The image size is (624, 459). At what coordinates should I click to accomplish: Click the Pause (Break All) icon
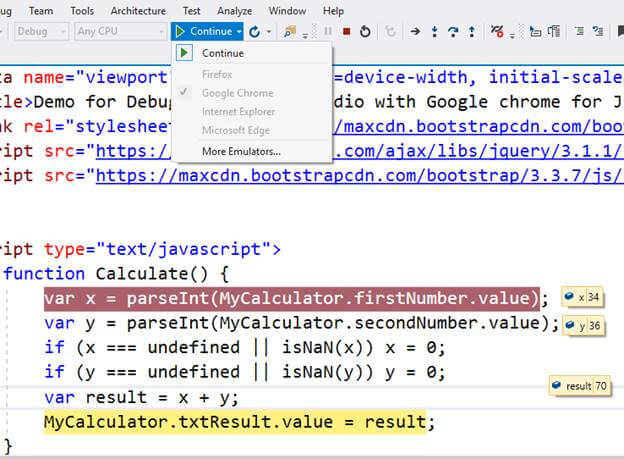click(x=328, y=31)
